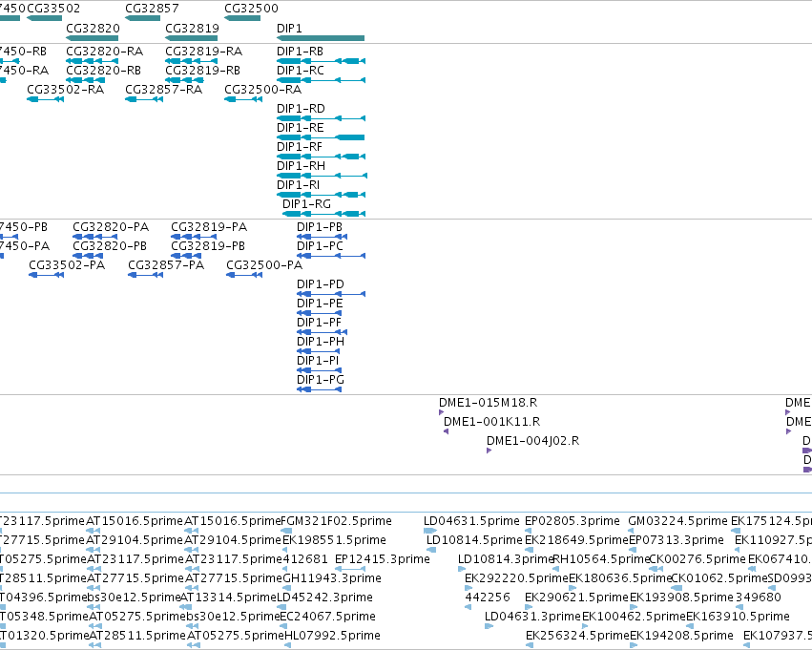Select the CG32500-RA transcript
This screenshot has width=812, height=650.
(243, 99)
